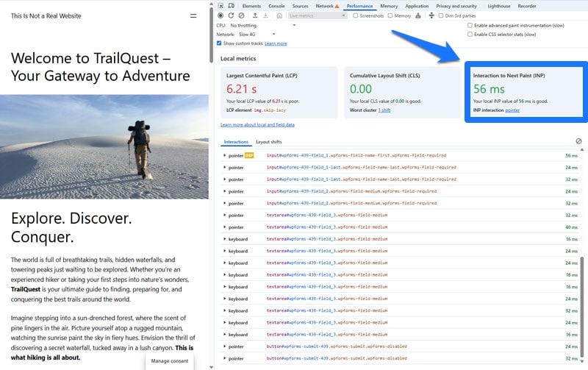Click the record and reload icon
The image size is (588, 370).
231,15
